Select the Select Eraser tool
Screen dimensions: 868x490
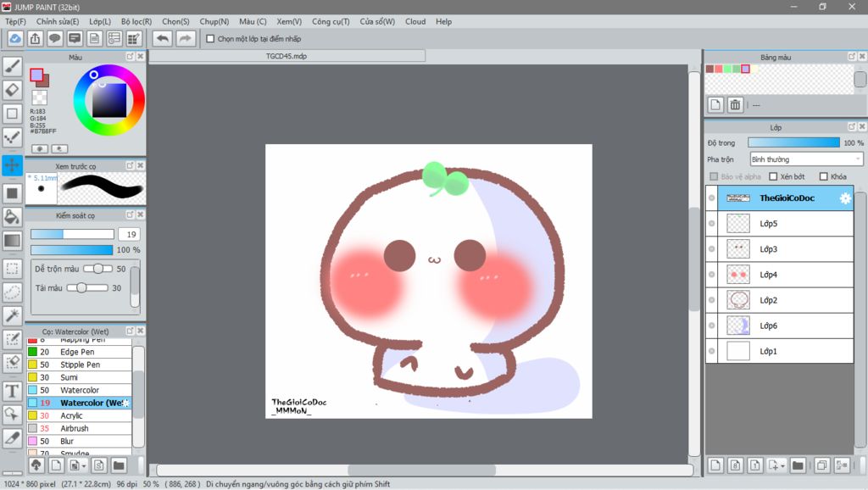click(x=12, y=363)
